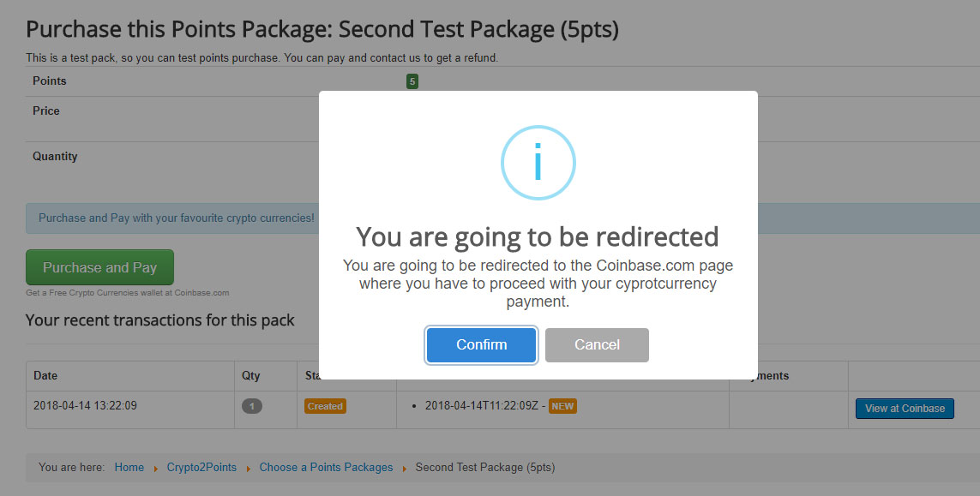Click the breadcrumb arrow after Crypto2Points
The image size is (980, 496).
coord(248,468)
